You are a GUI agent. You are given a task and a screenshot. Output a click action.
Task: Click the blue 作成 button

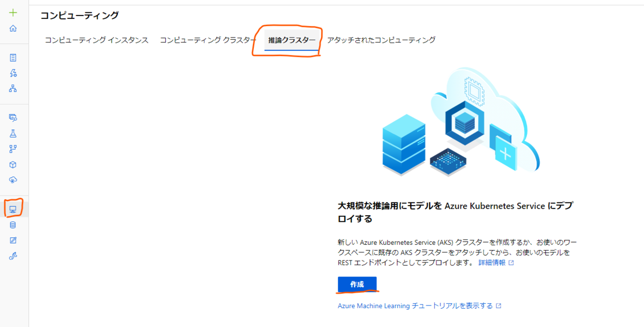pos(357,284)
